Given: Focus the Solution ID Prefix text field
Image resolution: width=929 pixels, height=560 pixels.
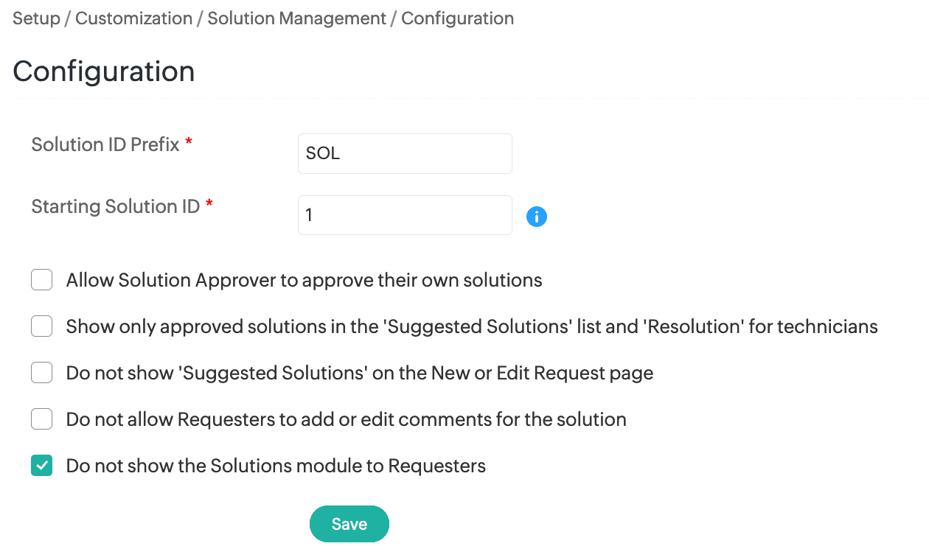Looking at the screenshot, I should pos(405,153).
